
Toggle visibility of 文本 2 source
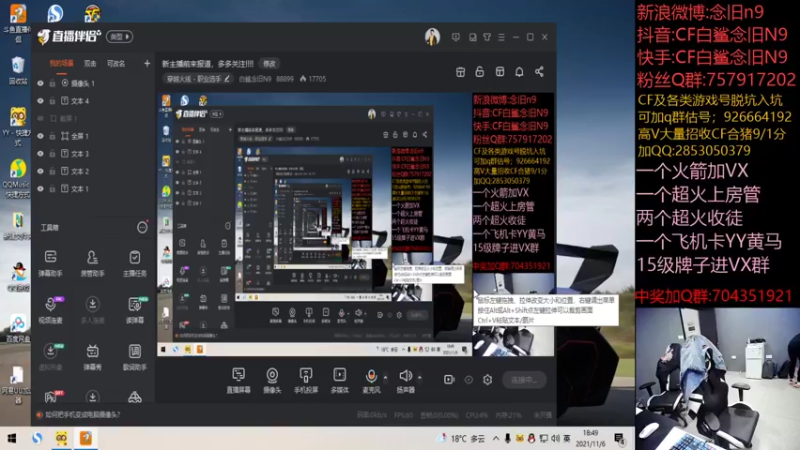click(40, 171)
